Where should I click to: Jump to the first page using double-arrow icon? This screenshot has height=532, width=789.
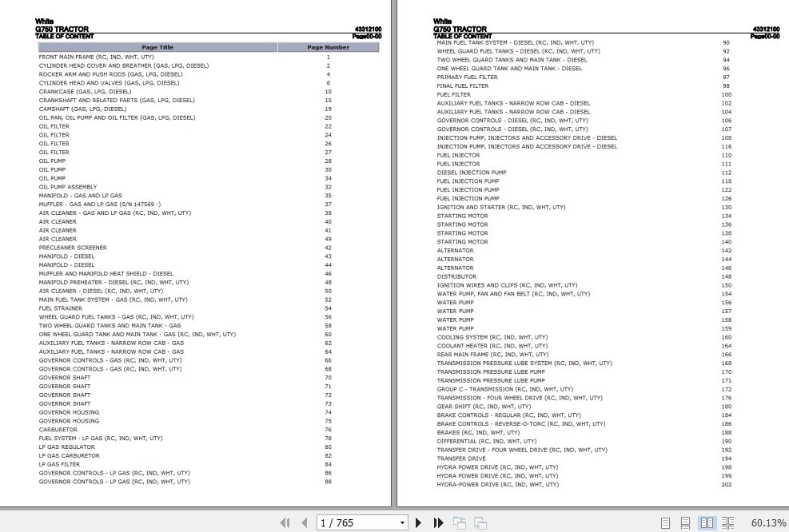point(285,522)
